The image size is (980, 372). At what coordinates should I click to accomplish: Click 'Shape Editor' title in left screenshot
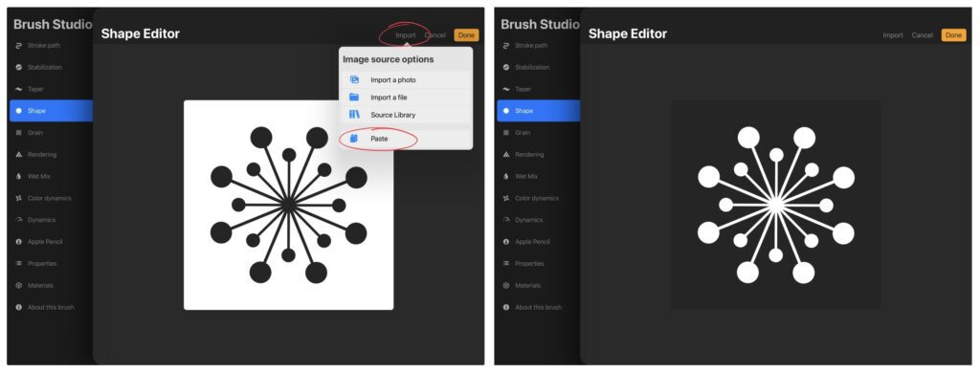141,34
